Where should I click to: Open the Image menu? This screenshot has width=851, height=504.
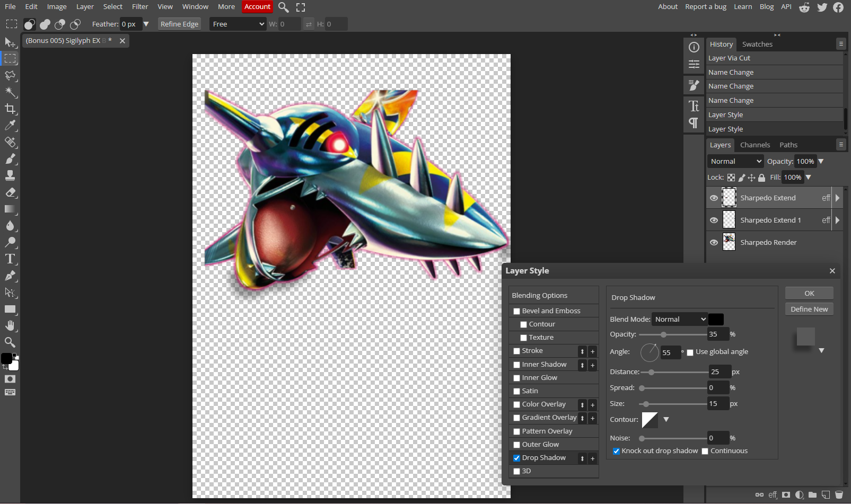coord(57,7)
